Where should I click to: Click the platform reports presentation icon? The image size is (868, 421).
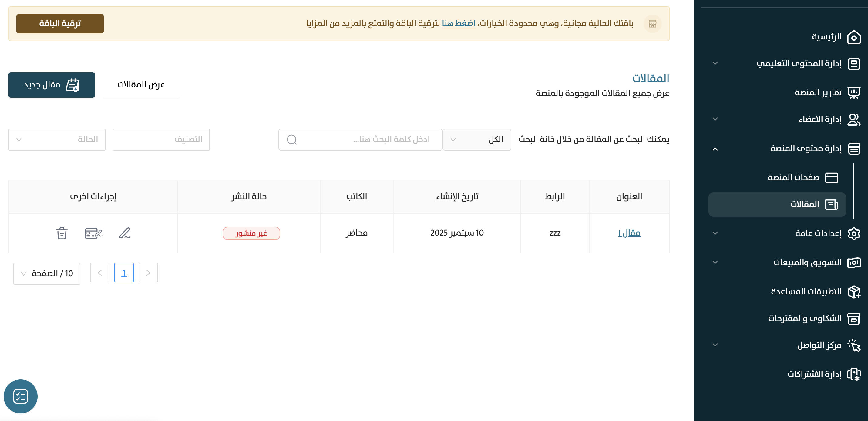click(x=853, y=93)
